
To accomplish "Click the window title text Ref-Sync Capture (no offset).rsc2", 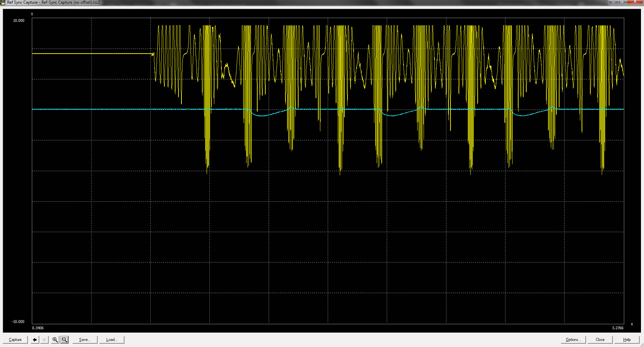I will point(70,2).
